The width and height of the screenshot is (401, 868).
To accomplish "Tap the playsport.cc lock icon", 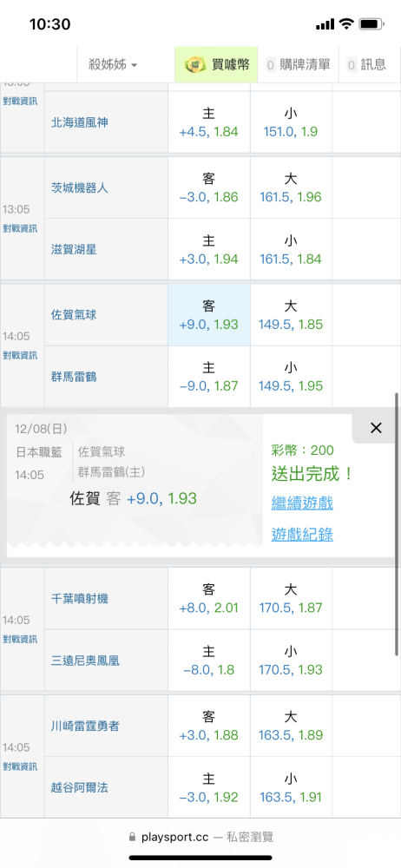I will coord(132,837).
